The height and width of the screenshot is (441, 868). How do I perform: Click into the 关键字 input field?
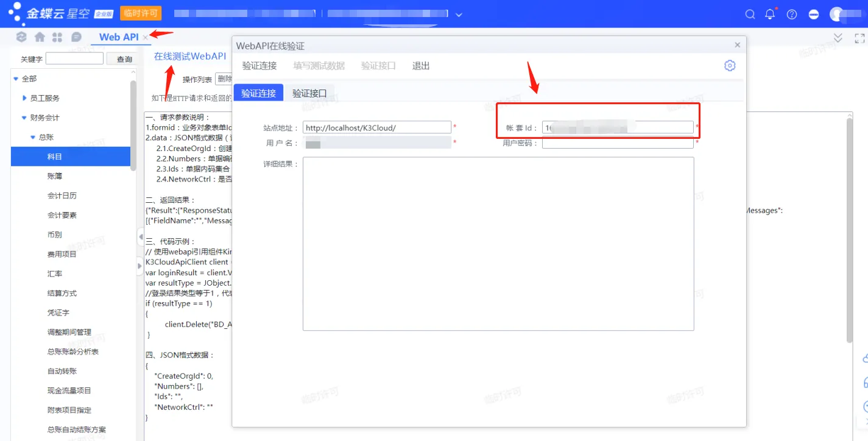(x=74, y=59)
